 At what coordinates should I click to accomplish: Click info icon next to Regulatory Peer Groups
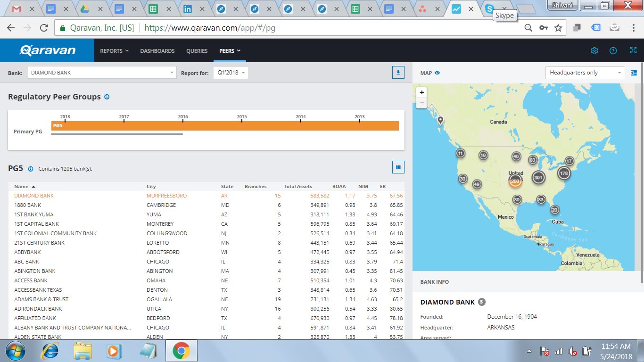(107, 97)
